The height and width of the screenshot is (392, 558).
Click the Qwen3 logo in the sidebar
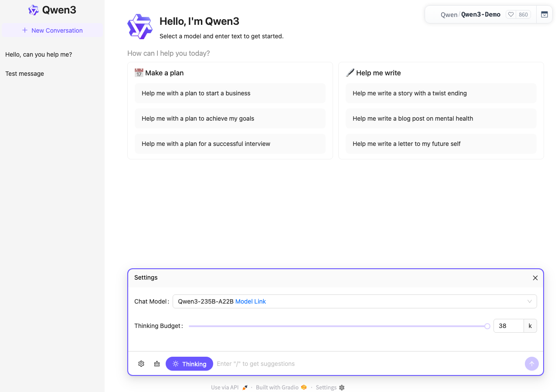point(34,10)
